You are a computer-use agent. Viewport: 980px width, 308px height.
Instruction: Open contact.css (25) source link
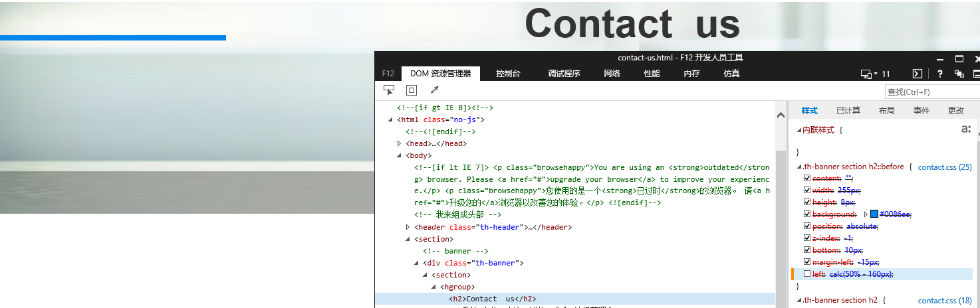click(945, 167)
